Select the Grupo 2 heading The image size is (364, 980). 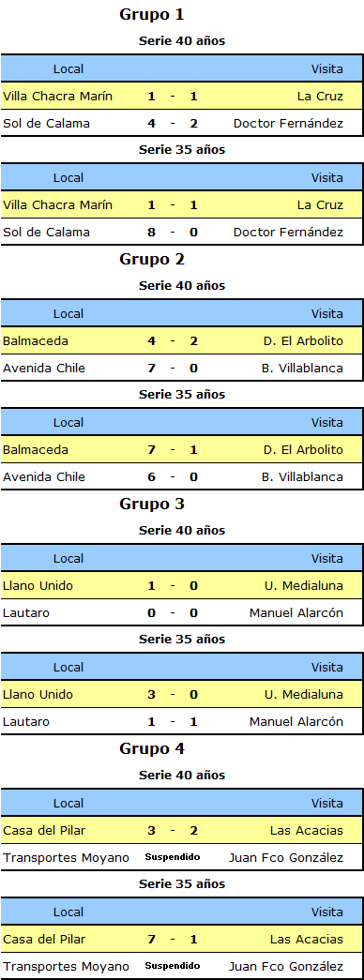(x=152, y=260)
